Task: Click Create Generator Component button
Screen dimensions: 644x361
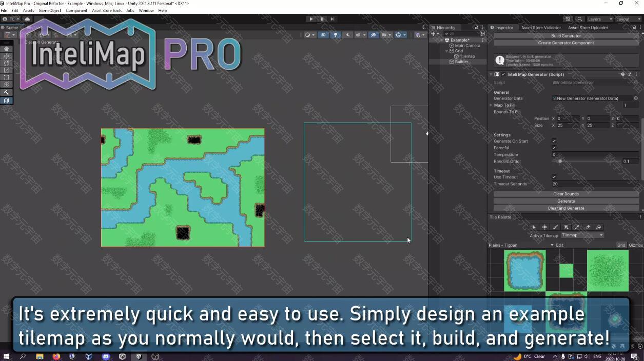Action: click(x=566, y=43)
